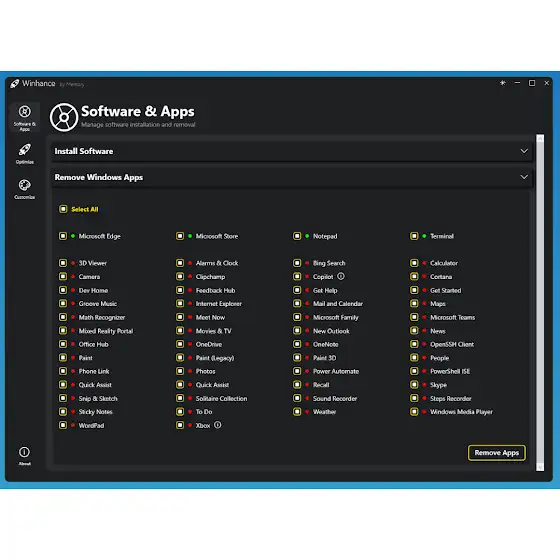Open the Optimize rocket section
The height and width of the screenshot is (560, 560).
tap(25, 154)
